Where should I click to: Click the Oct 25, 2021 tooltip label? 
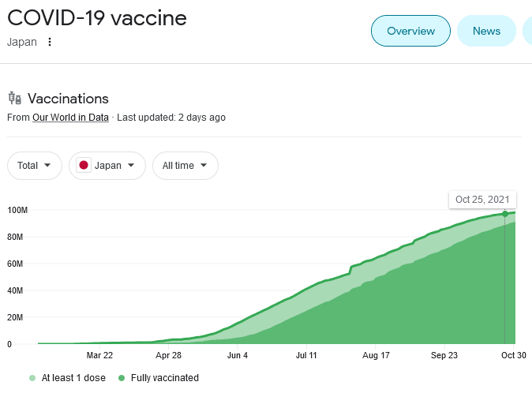coord(482,199)
